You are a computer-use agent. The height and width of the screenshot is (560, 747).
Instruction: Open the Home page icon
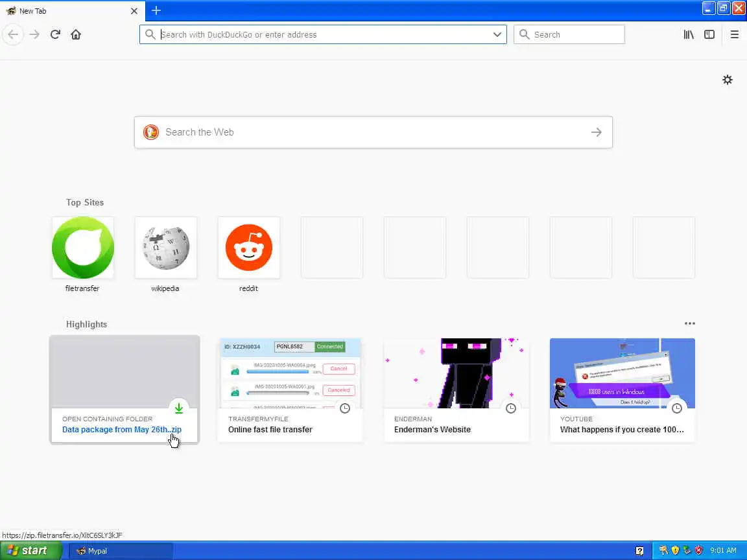[x=76, y=34]
